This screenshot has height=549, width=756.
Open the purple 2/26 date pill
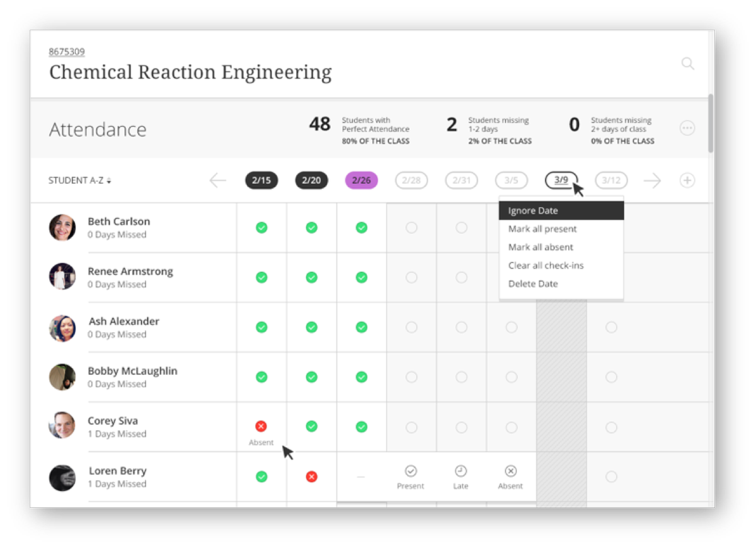[x=362, y=181]
